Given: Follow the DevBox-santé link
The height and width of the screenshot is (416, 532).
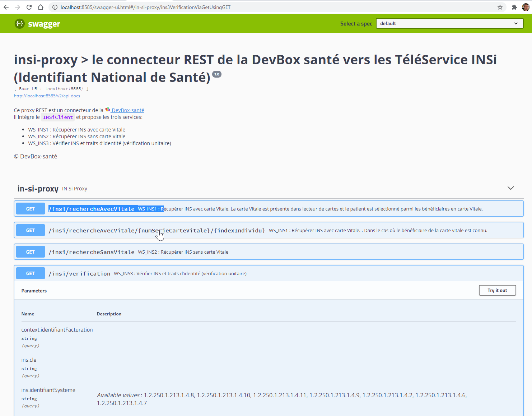Looking at the screenshot, I should [x=128, y=110].
